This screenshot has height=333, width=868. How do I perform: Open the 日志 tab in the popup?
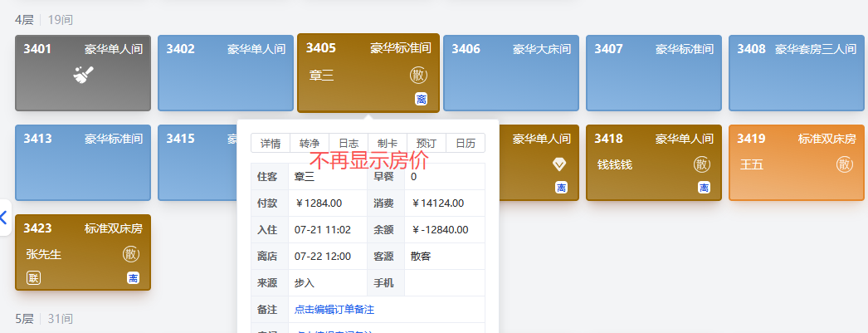(349, 143)
